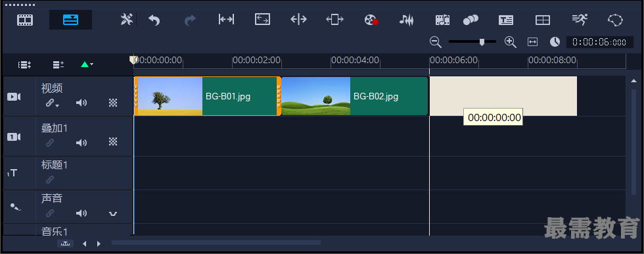Click the playhead marker at 00:00:00:00

click(x=133, y=60)
